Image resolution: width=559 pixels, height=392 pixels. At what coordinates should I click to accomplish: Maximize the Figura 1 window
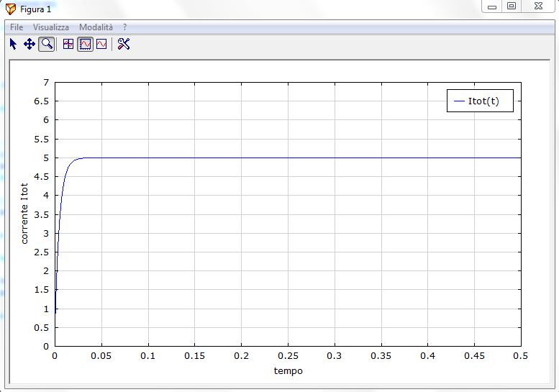click(x=512, y=6)
